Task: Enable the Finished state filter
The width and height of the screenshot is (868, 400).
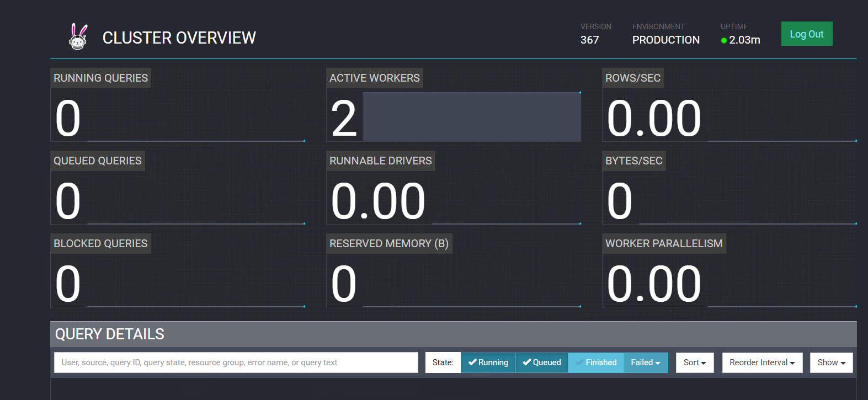Action: tap(595, 362)
